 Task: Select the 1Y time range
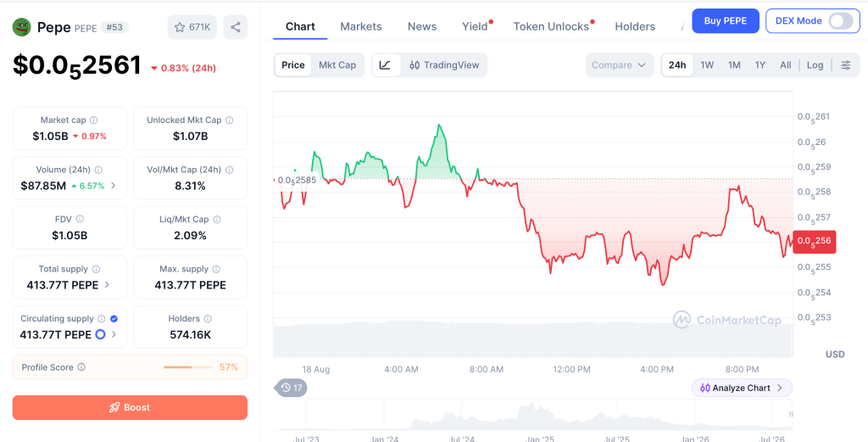(760, 65)
